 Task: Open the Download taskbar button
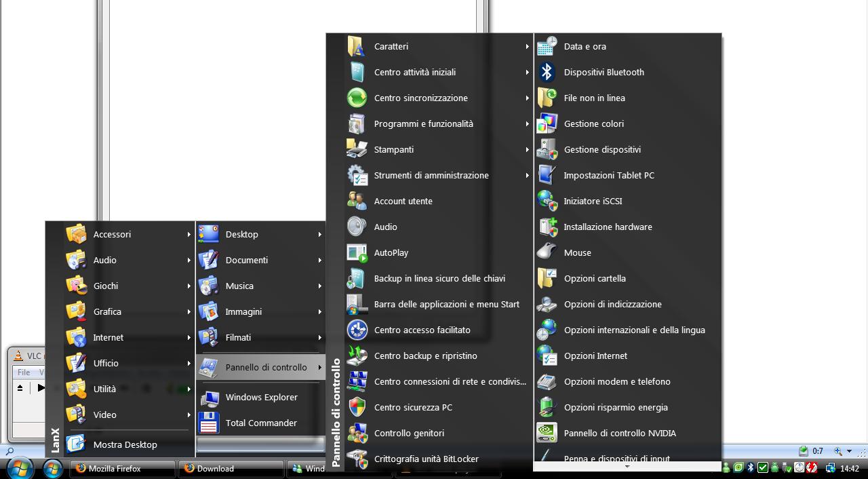coord(231,469)
